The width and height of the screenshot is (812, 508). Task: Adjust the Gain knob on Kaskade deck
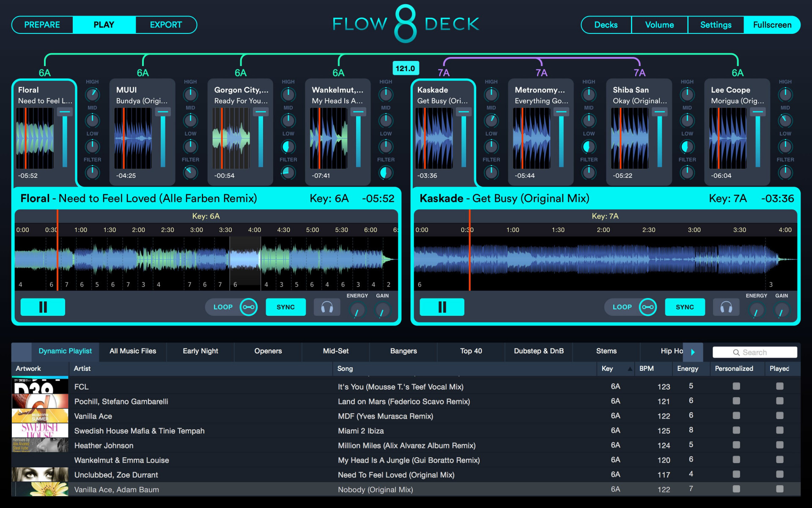[x=782, y=311]
